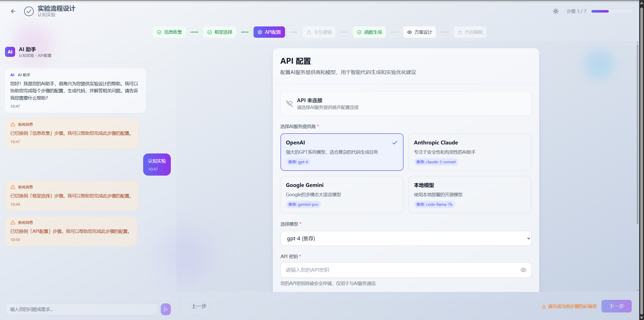This screenshot has height=320, width=644.
Task: Select Anthropic Claude as the provider
Action: [x=470, y=152]
